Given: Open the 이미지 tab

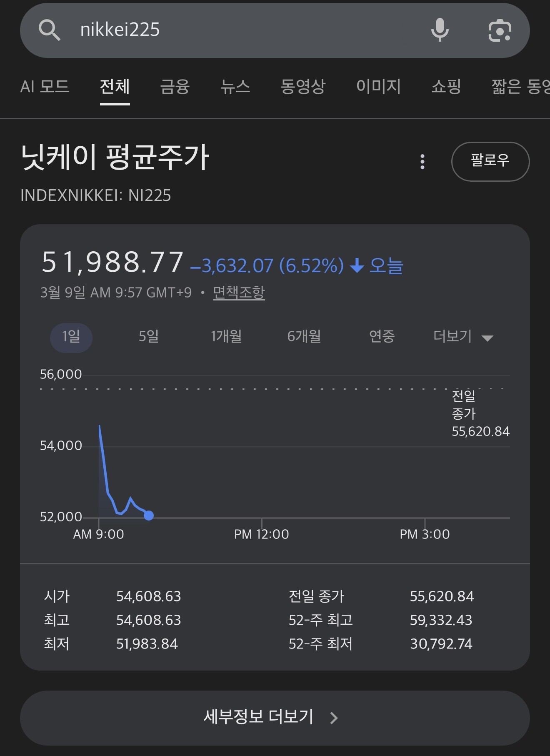Looking at the screenshot, I should click(378, 87).
